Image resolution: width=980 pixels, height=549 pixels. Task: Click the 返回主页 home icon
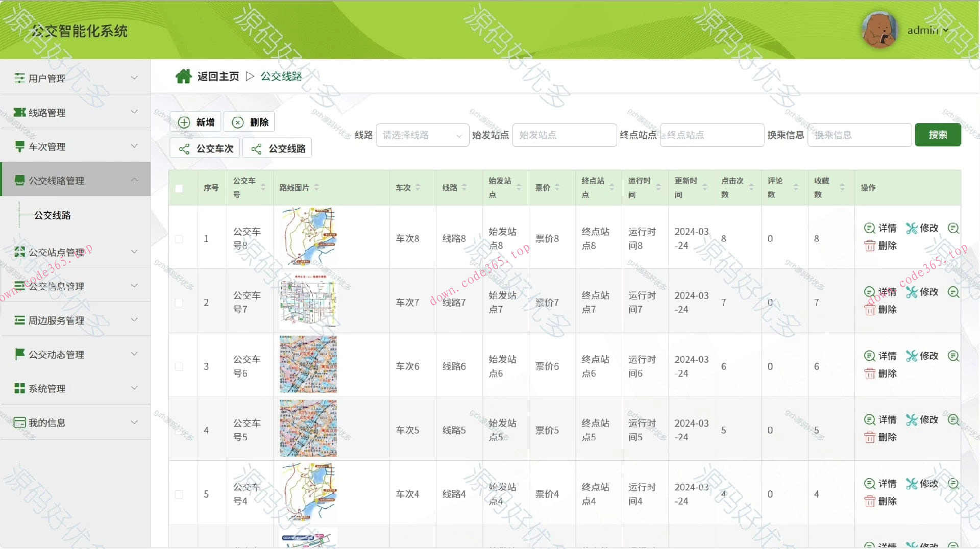(184, 76)
